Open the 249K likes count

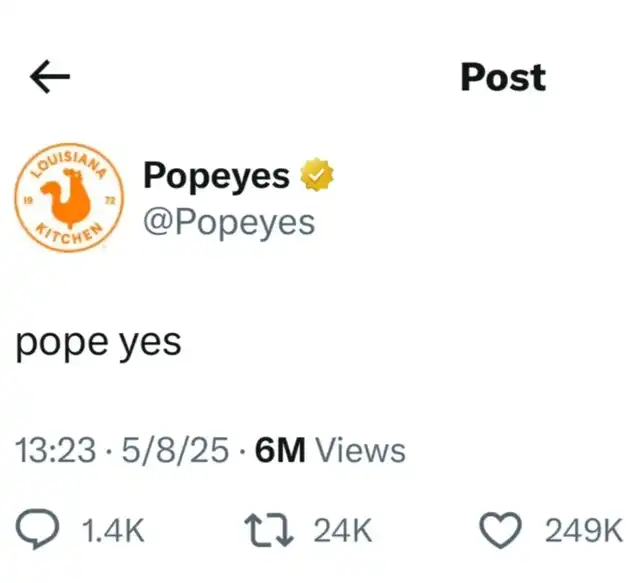click(x=584, y=530)
